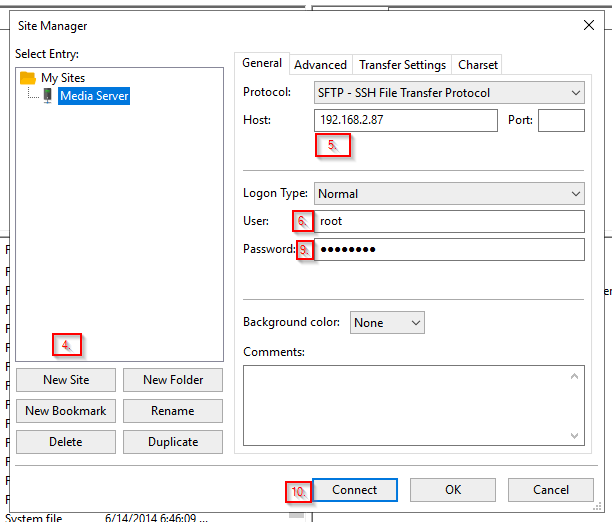Click the New Site button
The height and width of the screenshot is (522, 612).
66,380
